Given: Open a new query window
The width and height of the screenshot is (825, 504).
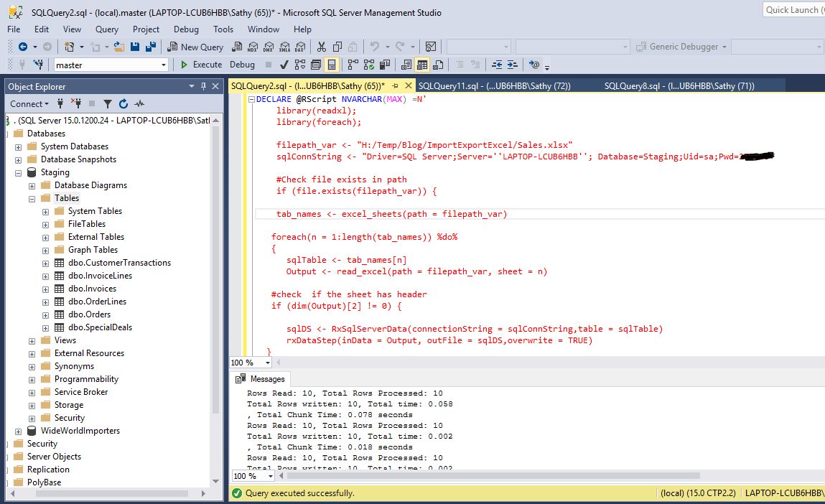Looking at the screenshot, I should point(196,47).
